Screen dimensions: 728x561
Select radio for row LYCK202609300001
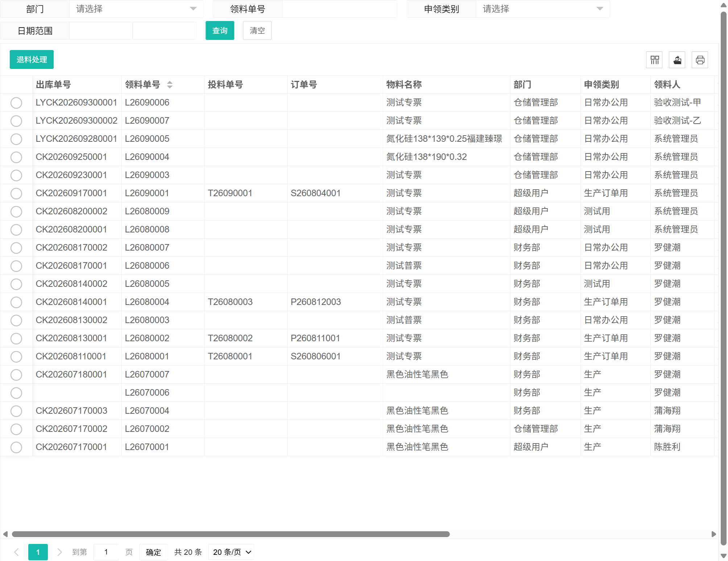click(16, 103)
